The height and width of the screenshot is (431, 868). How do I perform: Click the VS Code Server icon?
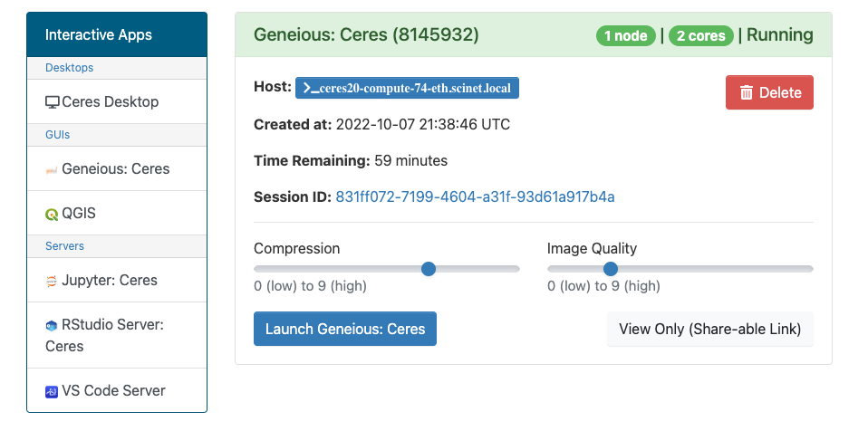[x=52, y=392]
